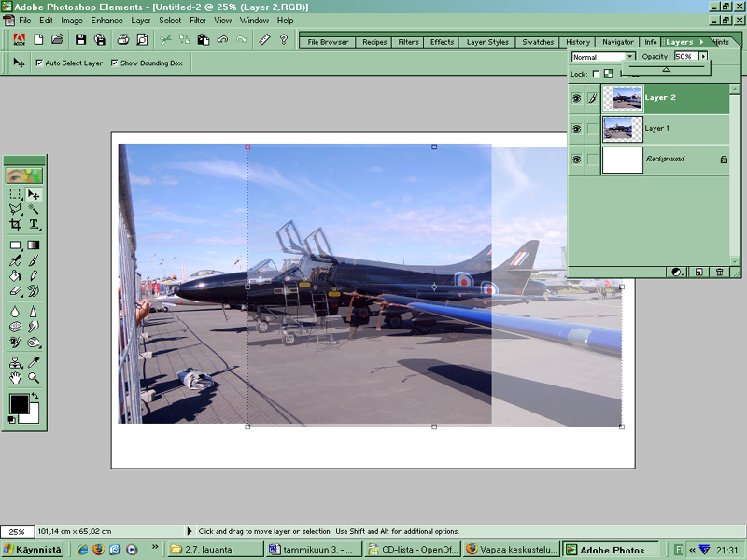The image size is (747, 560).
Task: Toggle Lock transparent pixels checkbox
Action: (596, 74)
